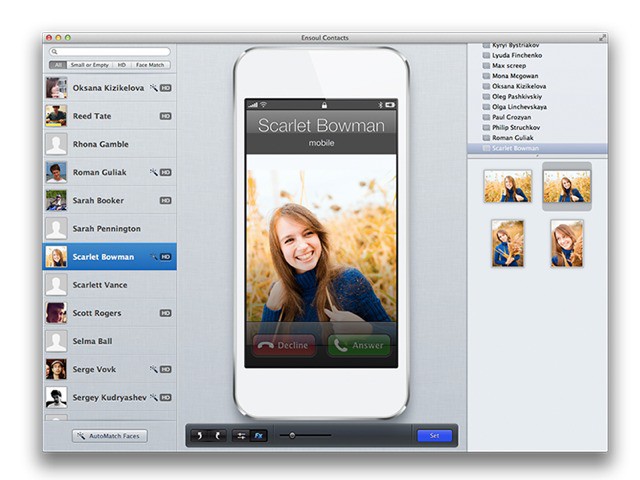
Task: Pick the close-up portrait thumbnail
Action: (x=567, y=243)
